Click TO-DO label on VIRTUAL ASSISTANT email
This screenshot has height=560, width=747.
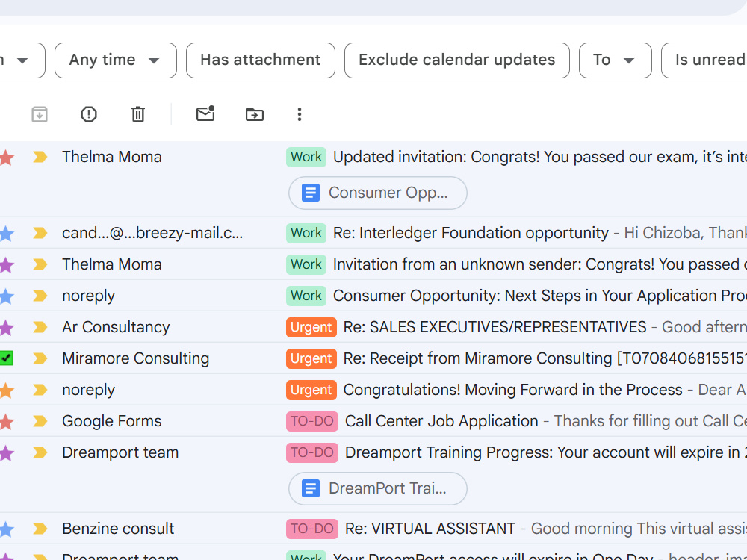(312, 529)
